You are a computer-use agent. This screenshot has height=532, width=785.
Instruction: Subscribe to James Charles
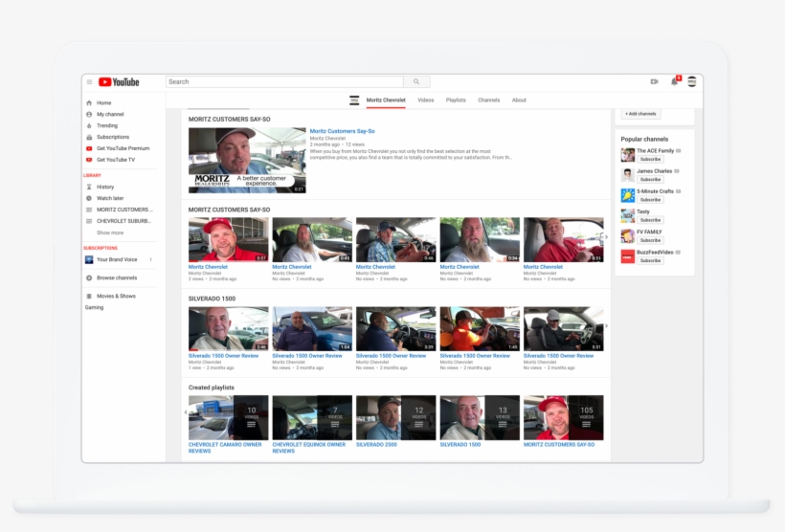pyautogui.click(x=650, y=179)
